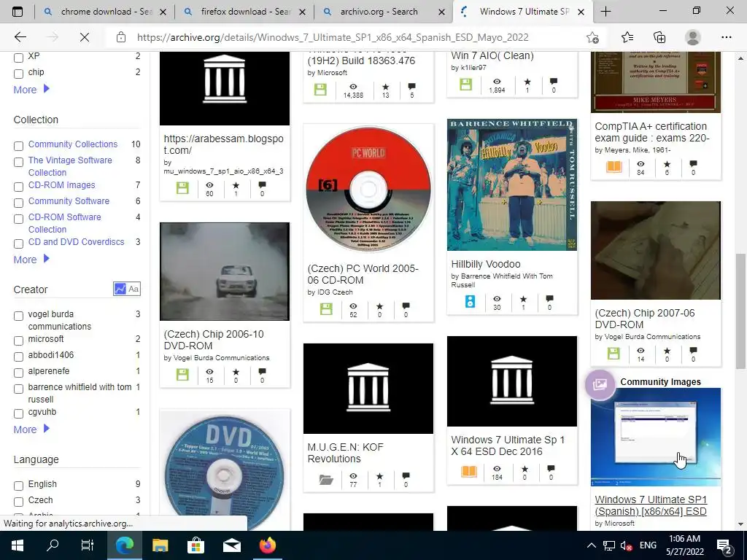The image size is (747, 560).
Task: Select microsoft creator checkbox
Action: coord(18,341)
